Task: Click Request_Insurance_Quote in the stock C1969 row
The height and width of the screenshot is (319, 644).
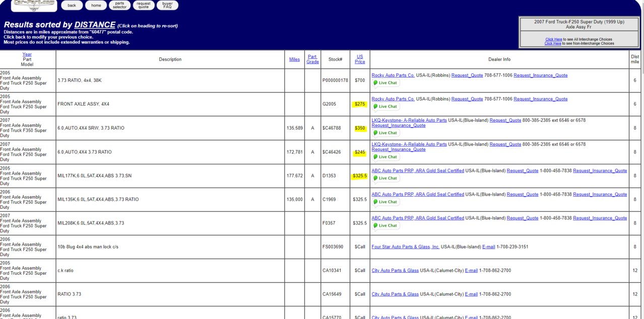Action: tap(600, 194)
